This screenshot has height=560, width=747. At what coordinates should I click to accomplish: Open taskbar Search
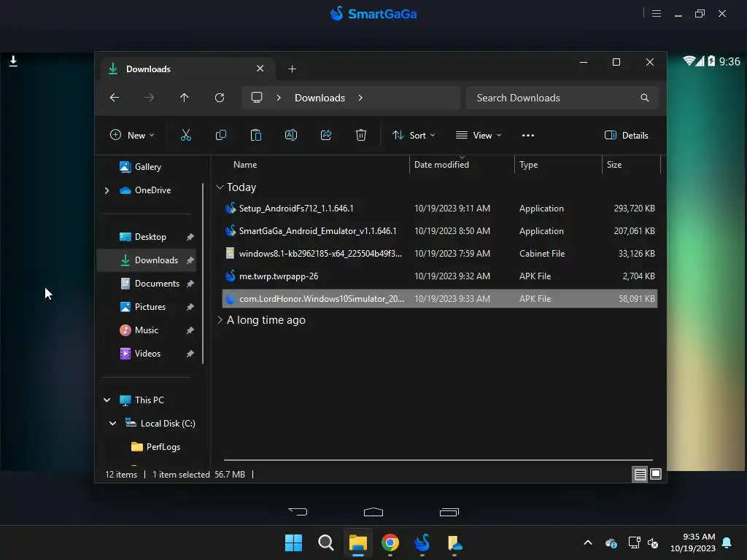tap(326, 542)
